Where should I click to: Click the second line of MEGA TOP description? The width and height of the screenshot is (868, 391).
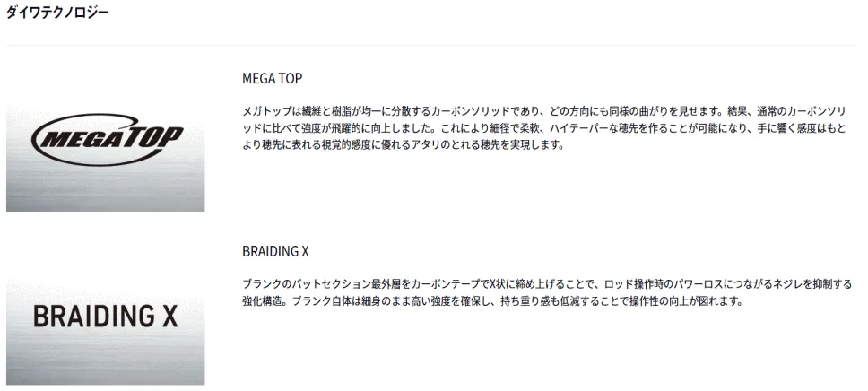(544, 128)
